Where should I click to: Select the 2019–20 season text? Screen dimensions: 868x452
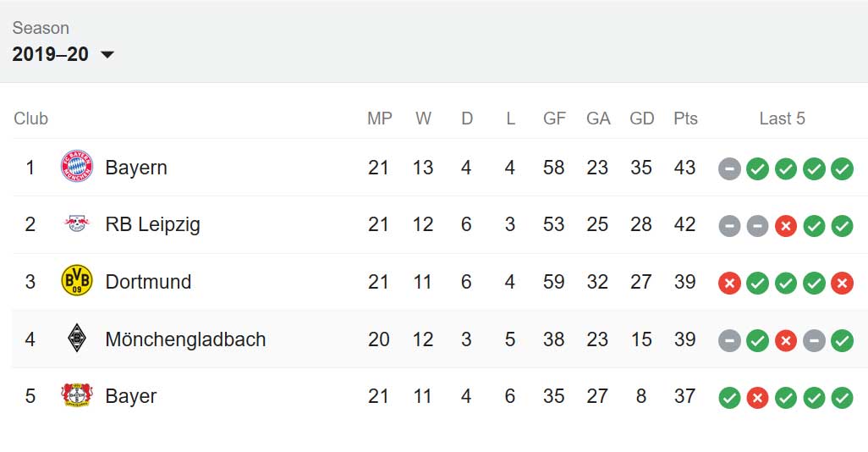tap(51, 54)
